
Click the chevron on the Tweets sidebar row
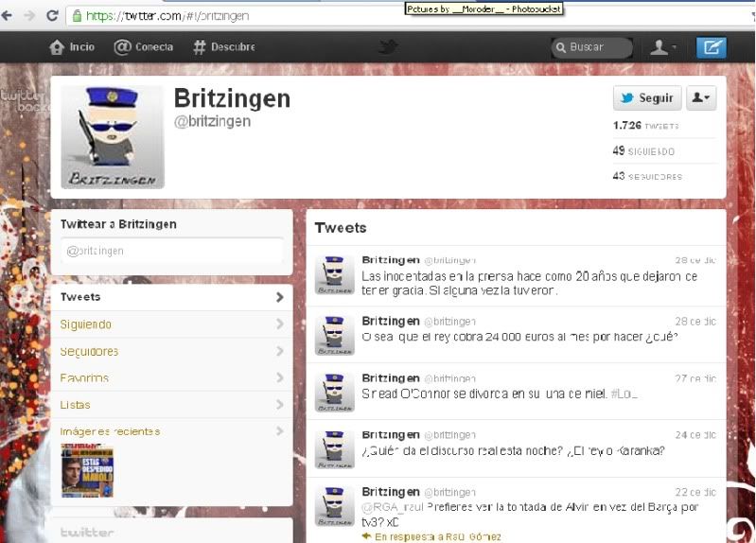coord(280,297)
